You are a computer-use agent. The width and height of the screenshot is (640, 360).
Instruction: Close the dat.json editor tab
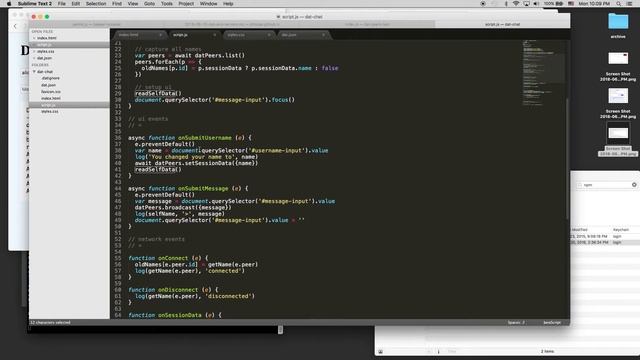point(323,35)
